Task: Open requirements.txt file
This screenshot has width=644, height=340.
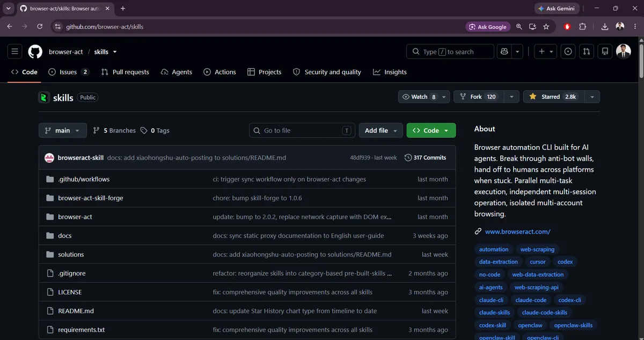Action: [x=82, y=330]
